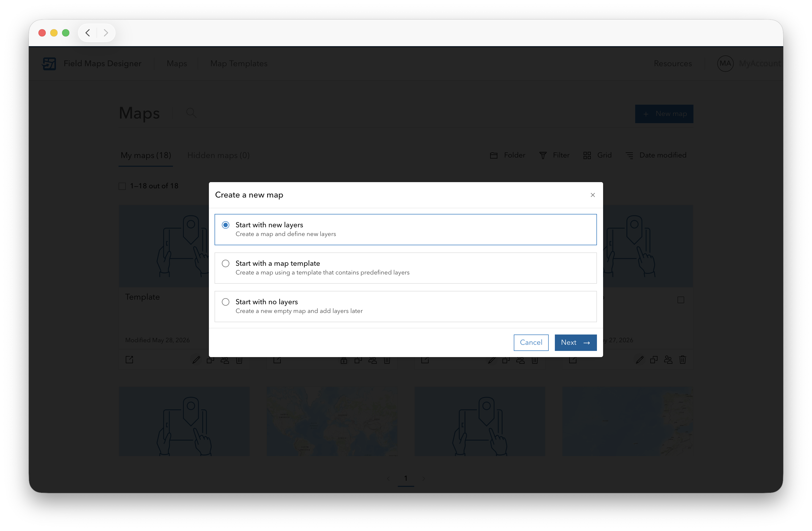Open the Template card thumbnail
Viewport: 812px width, 531px height.
pos(164,245)
